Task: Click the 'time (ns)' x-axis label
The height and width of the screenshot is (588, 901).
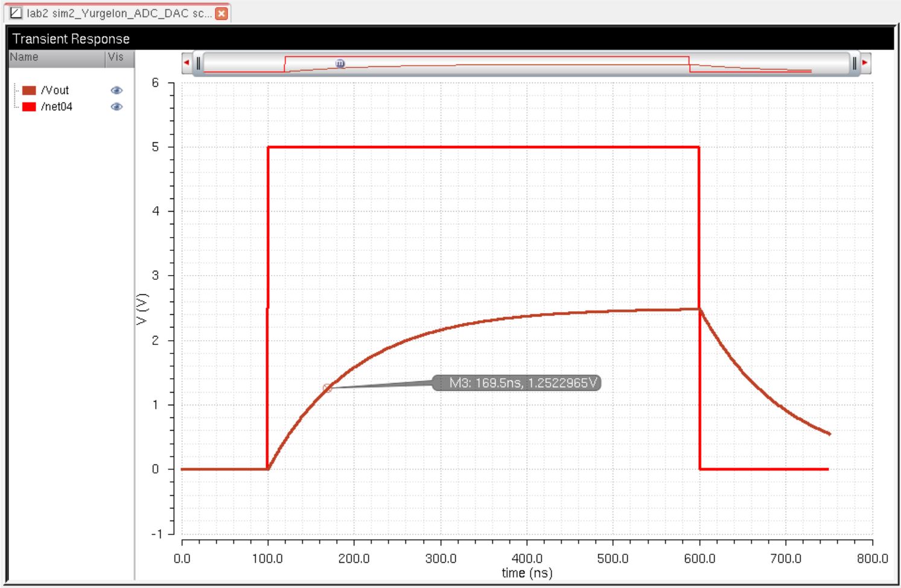Action: point(527,572)
